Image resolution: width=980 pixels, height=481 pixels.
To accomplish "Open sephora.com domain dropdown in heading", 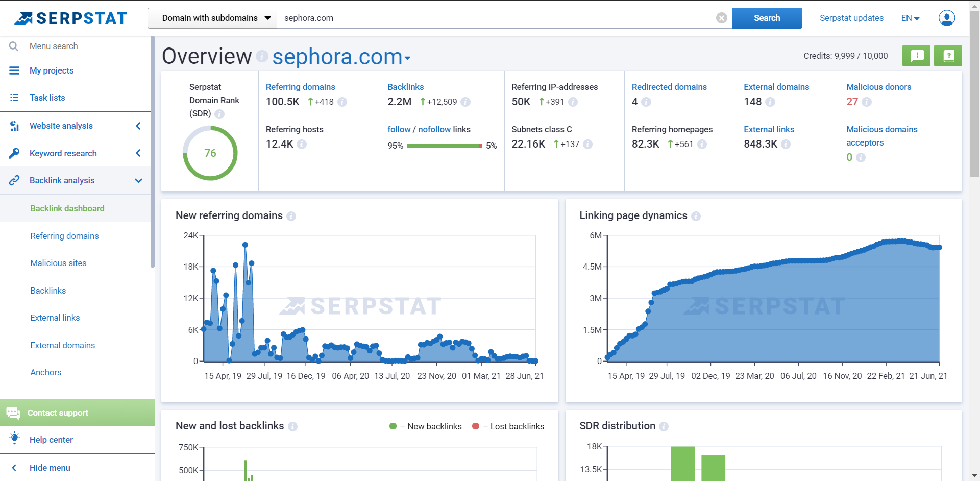I will tap(341, 56).
